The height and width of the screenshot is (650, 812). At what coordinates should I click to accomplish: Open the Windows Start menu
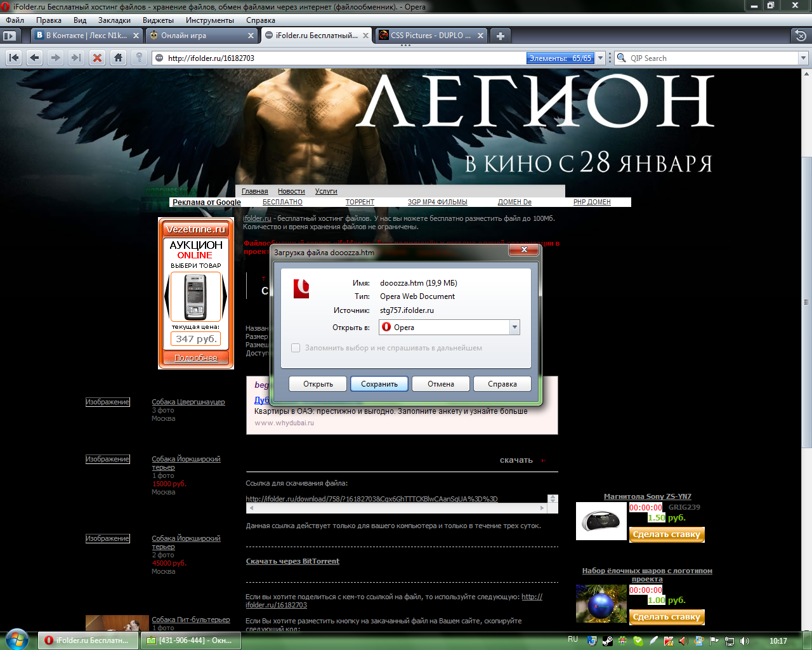click(x=17, y=639)
